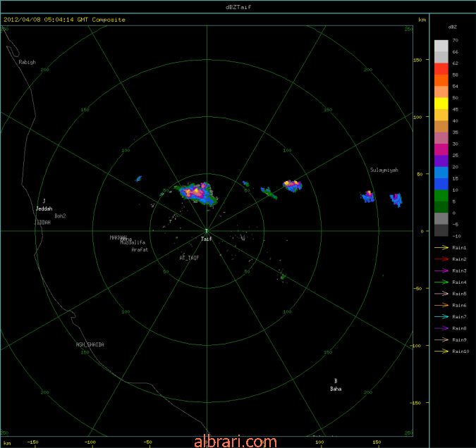Image resolution: width=476 pixels, height=448 pixels.
Task: Click the Arafat label
Action: (140, 249)
